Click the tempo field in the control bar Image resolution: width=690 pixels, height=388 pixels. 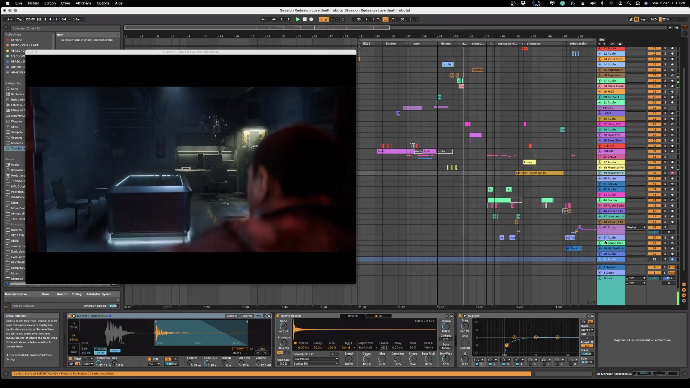pos(31,19)
